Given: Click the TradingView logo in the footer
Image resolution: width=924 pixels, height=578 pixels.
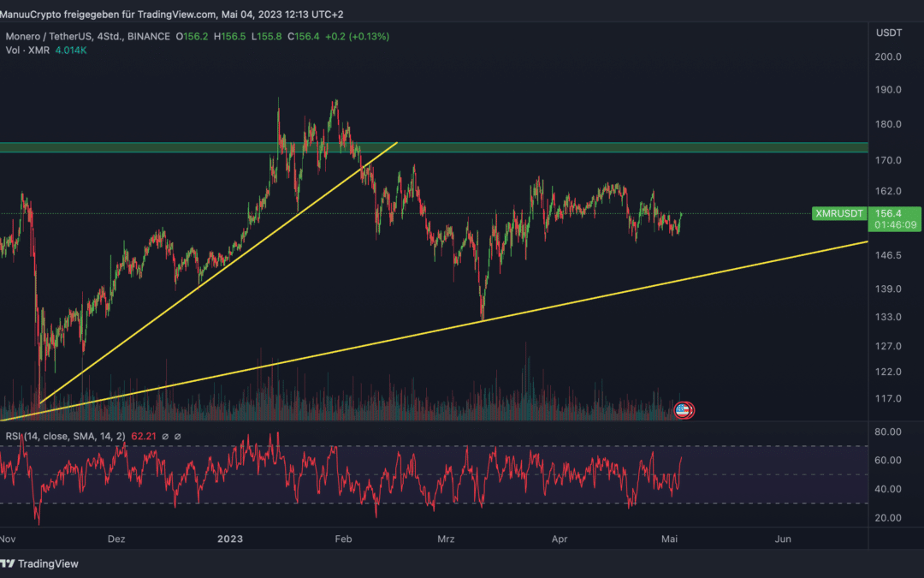Looking at the screenshot, I should 38,563.
